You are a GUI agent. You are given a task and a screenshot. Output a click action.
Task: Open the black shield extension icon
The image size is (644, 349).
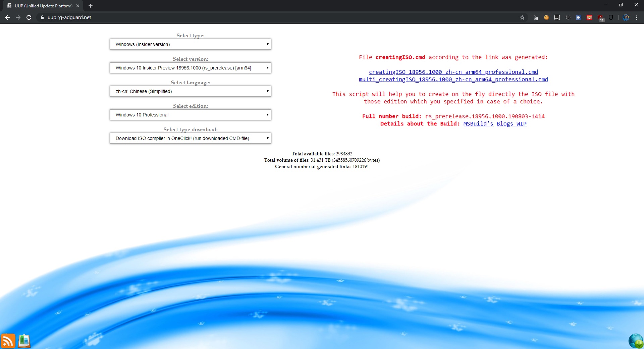611,17
